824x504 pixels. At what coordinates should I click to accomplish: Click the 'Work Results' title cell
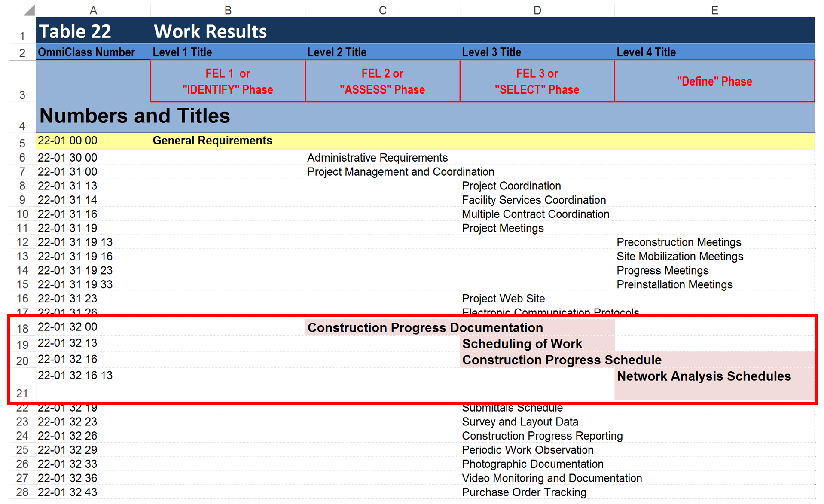(228, 31)
